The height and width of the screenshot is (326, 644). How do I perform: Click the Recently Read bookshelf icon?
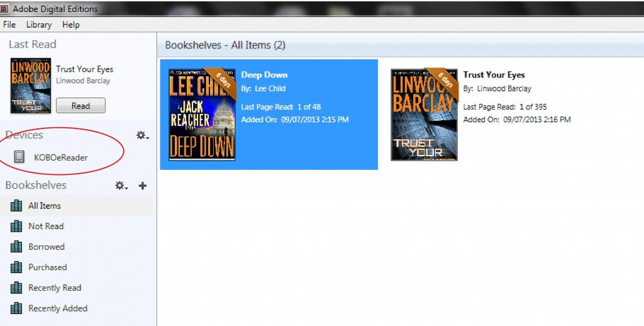click(x=16, y=288)
